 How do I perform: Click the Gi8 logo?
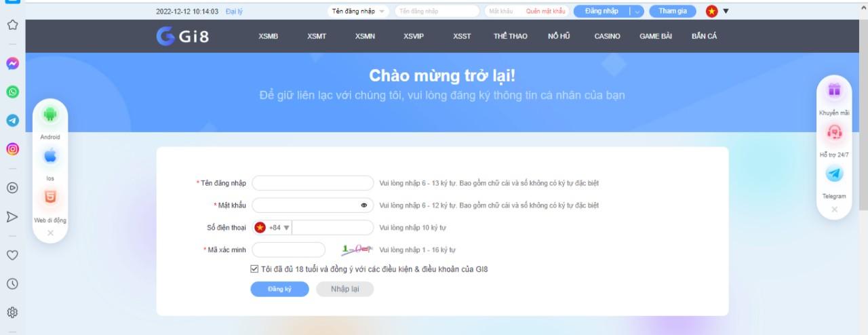click(182, 36)
